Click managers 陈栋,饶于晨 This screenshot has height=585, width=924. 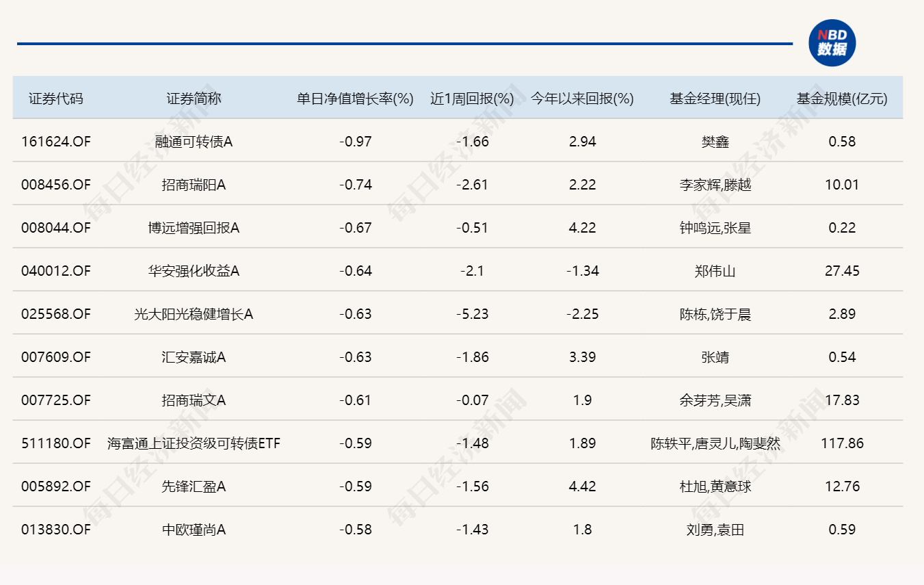click(715, 314)
